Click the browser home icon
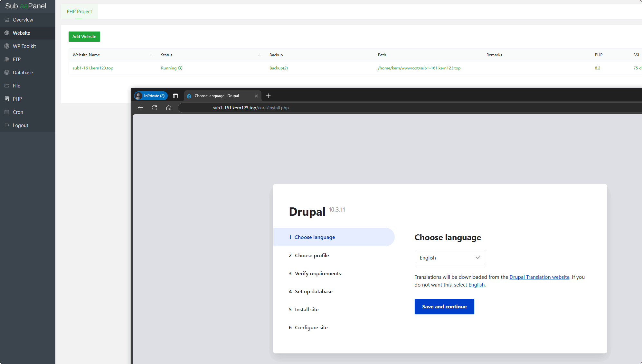The image size is (642, 364). pyautogui.click(x=169, y=108)
